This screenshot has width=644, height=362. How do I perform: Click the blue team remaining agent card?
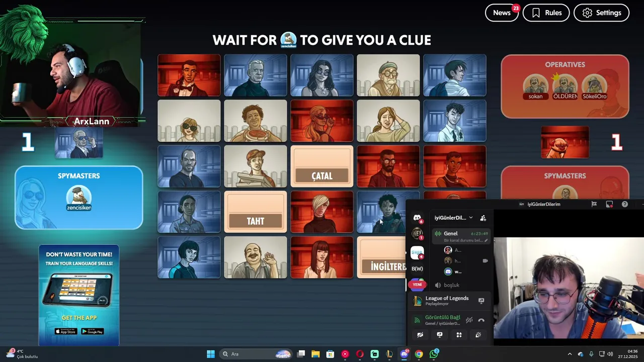[79, 142]
